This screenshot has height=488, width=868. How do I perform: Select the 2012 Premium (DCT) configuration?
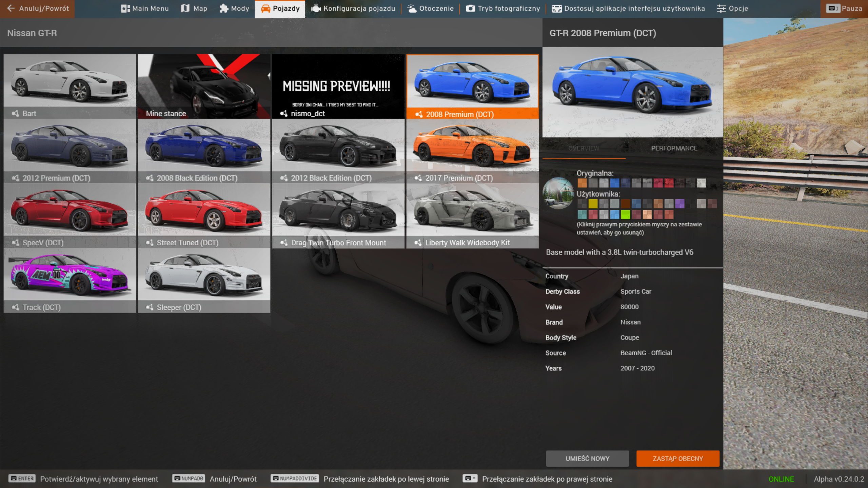[x=70, y=151]
